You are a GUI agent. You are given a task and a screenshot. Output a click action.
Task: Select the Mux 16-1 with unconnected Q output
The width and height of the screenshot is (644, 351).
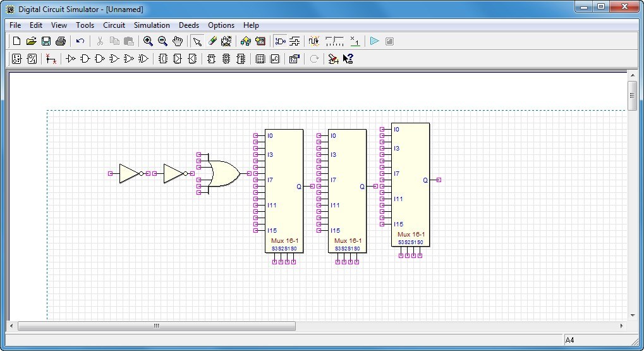tap(410, 185)
